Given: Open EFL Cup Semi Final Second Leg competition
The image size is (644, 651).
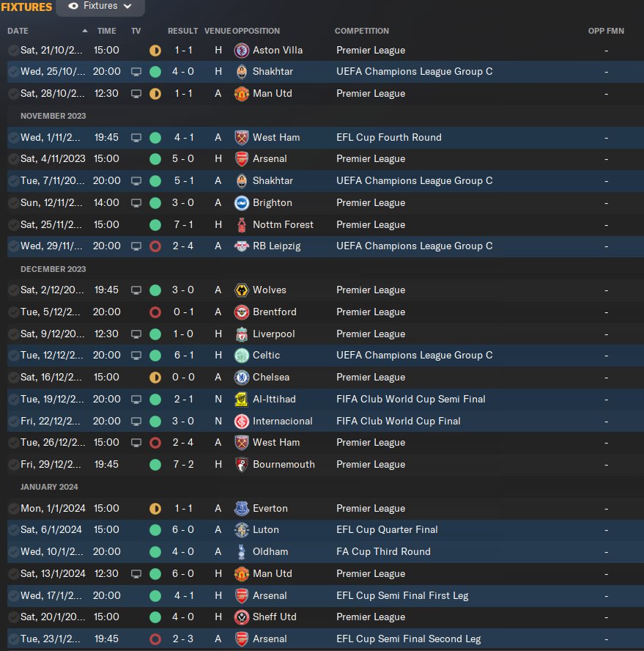Looking at the screenshot, I should [x=408, y=639].
